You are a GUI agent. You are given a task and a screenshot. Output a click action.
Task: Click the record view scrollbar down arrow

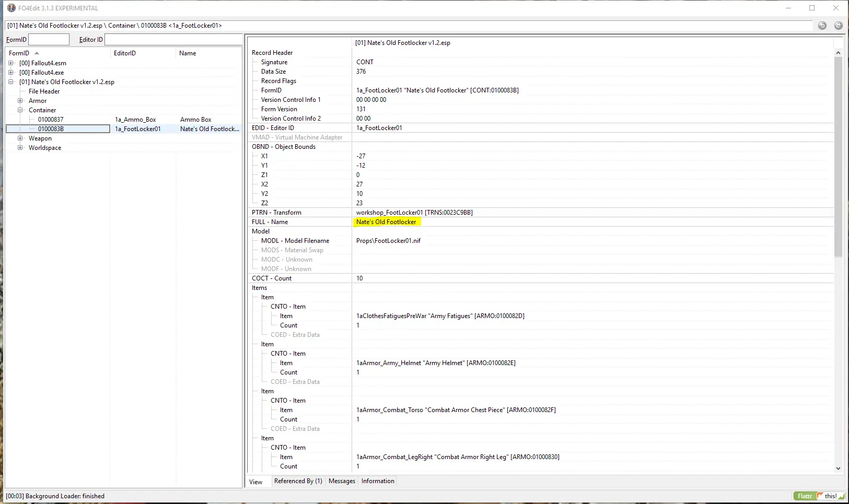coord(838,468)
